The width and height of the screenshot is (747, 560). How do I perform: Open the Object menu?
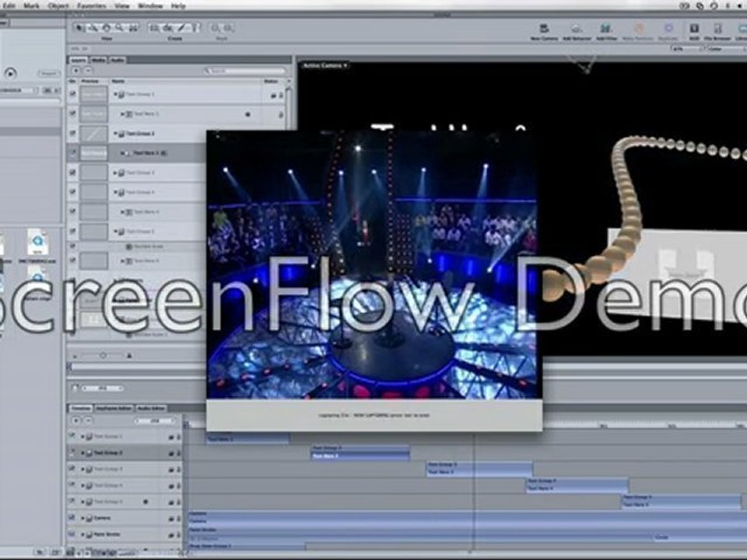[x=58, y=5]
